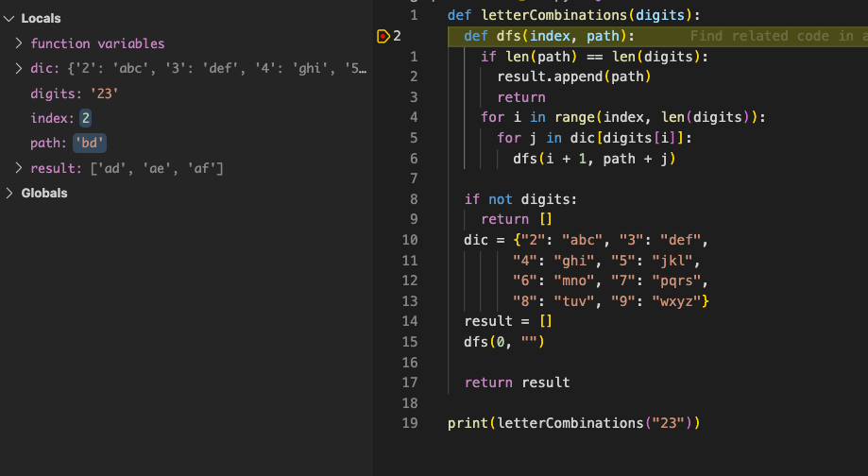Click the 'if not digits:' line
868x476 pixels.
520,199
